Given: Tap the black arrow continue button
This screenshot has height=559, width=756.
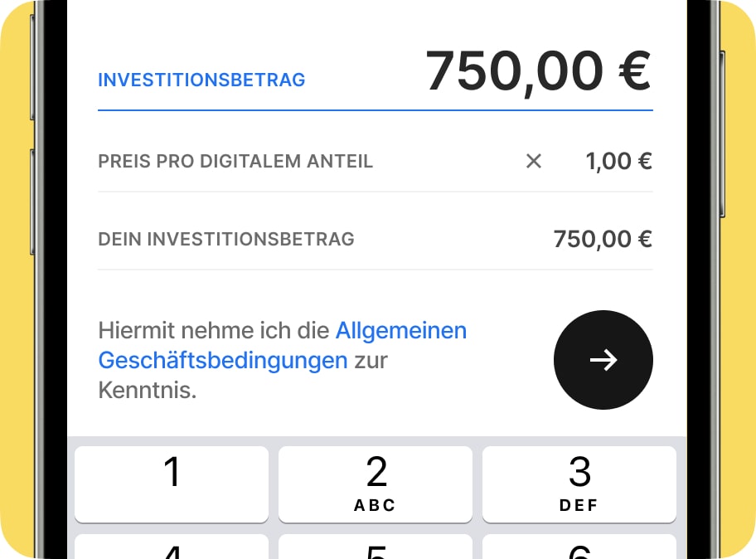Looking at the screenshot, I should 603,360.
